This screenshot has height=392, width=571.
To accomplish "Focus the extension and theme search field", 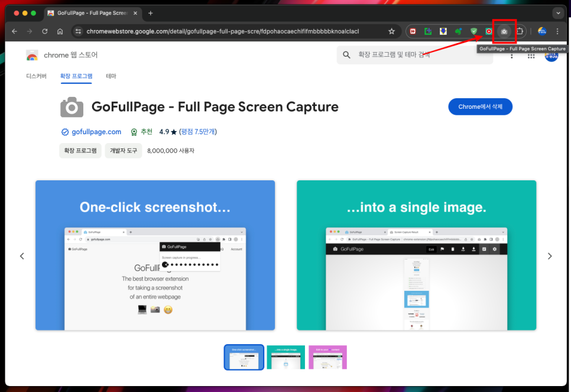I will (x=415, y=54).
